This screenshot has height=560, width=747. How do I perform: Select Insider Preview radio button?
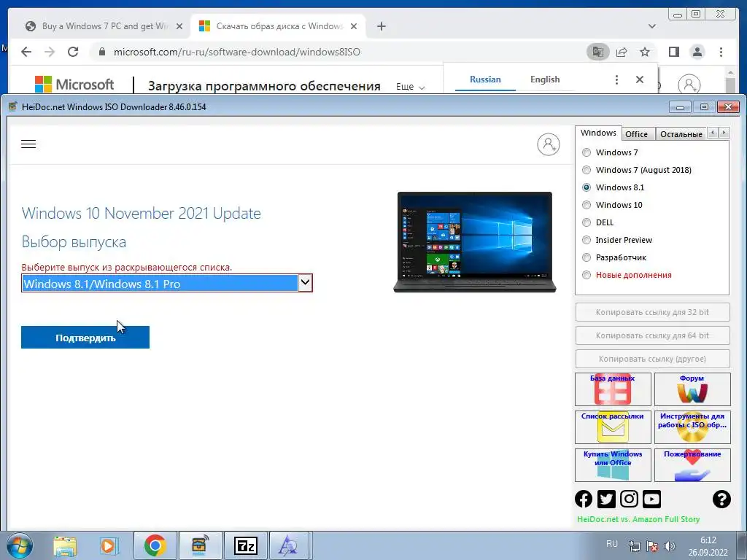tap(587, 240)
